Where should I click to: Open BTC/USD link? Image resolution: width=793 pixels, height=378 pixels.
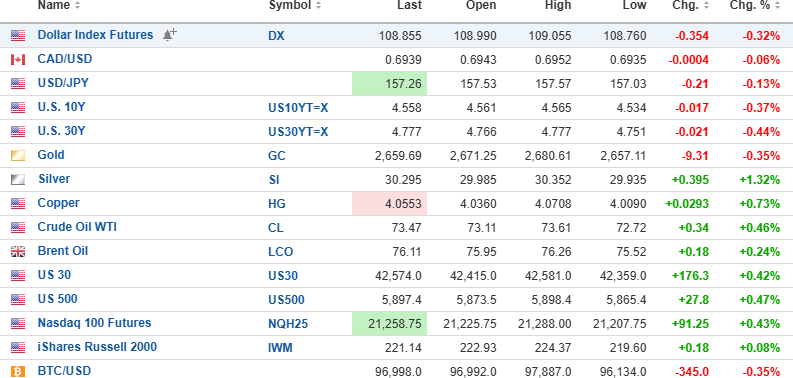(64, 371)
